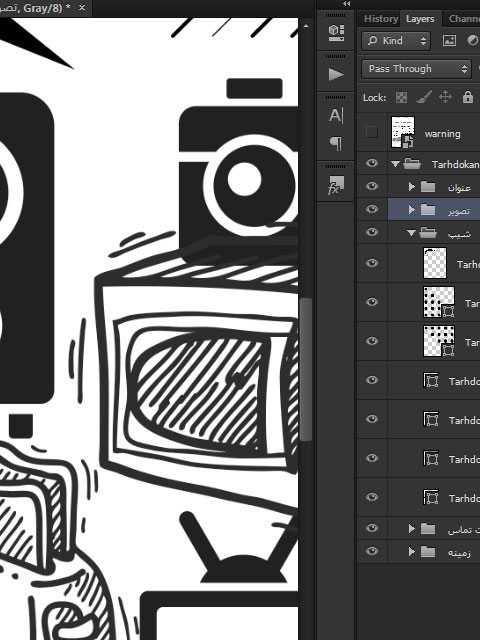The width and height of the screenshot is (480, 640).
Task: Open the 3D panel icon
Action: pyautogui.click(x=336, y=33)
